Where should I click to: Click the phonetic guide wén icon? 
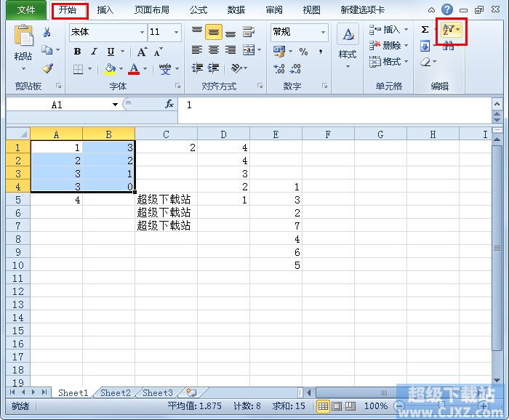(165, 69)
